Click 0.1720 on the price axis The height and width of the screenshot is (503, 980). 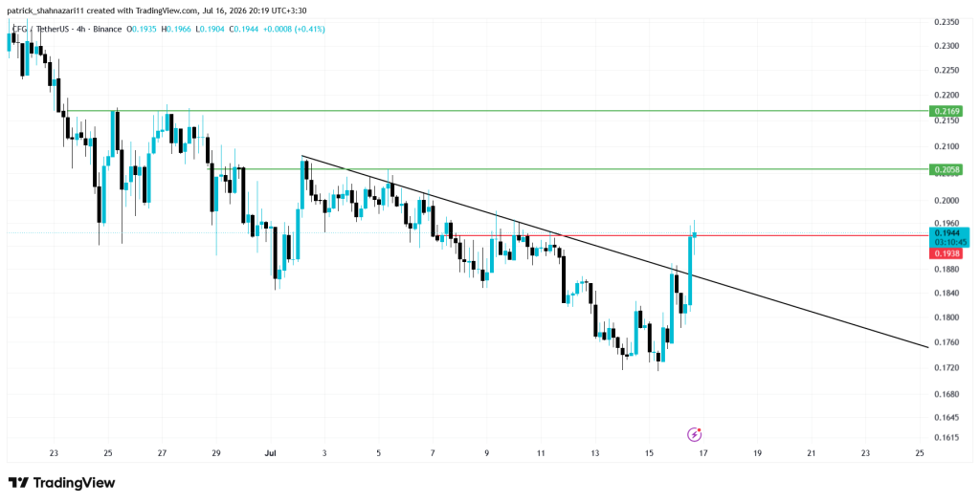(947, 368)
